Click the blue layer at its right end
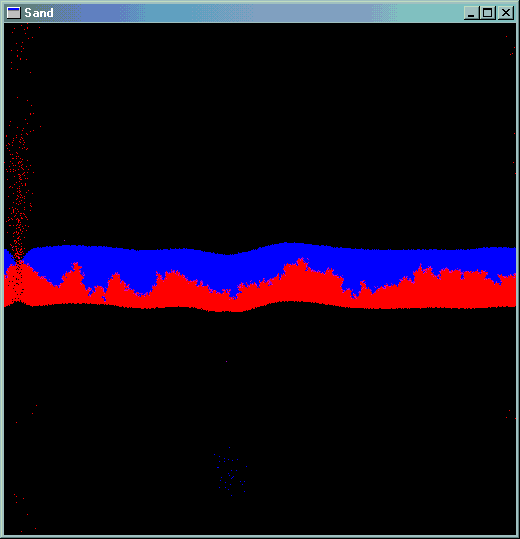 tap(505, 260)
